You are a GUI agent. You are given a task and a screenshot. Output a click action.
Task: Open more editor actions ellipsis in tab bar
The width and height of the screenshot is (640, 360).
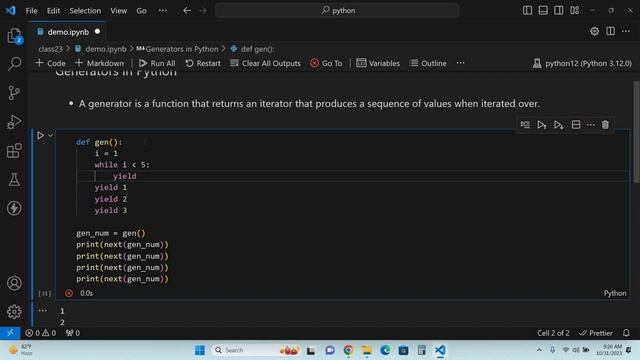click(626, 31)
